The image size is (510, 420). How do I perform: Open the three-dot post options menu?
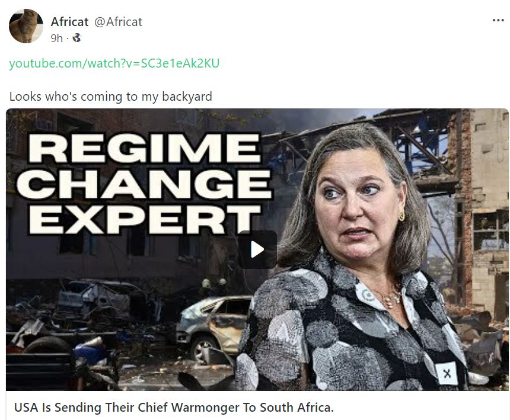coord(498,21)
